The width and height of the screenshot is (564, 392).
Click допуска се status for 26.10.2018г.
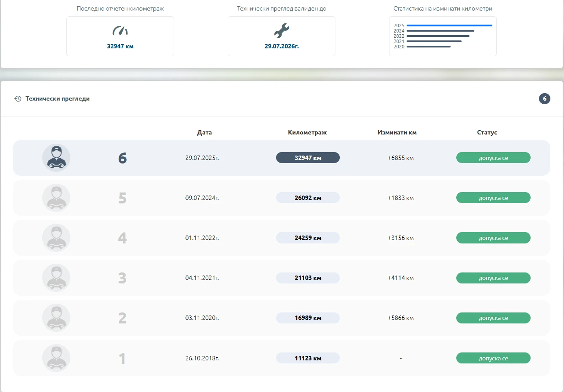pos(493,358)
